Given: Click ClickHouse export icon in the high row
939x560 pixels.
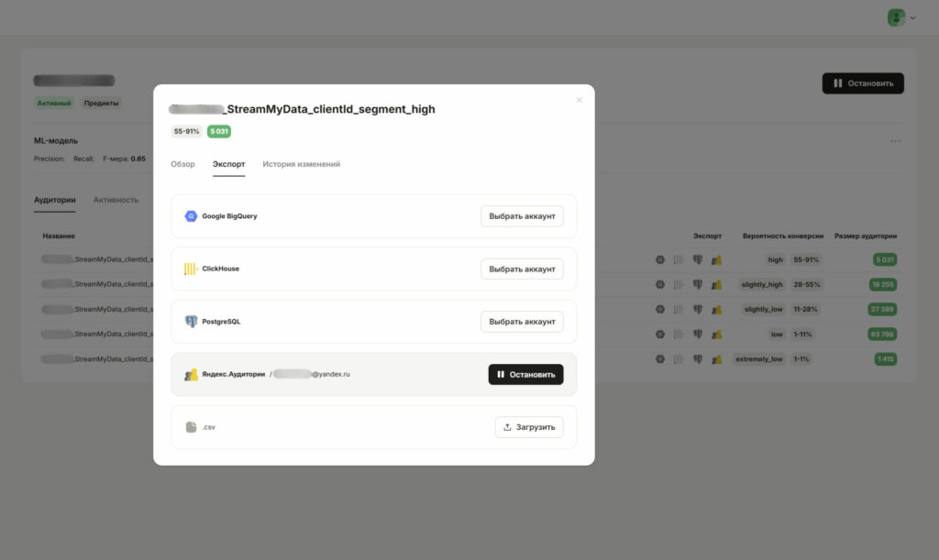Looking at the screenshot, I should point(679,259).
